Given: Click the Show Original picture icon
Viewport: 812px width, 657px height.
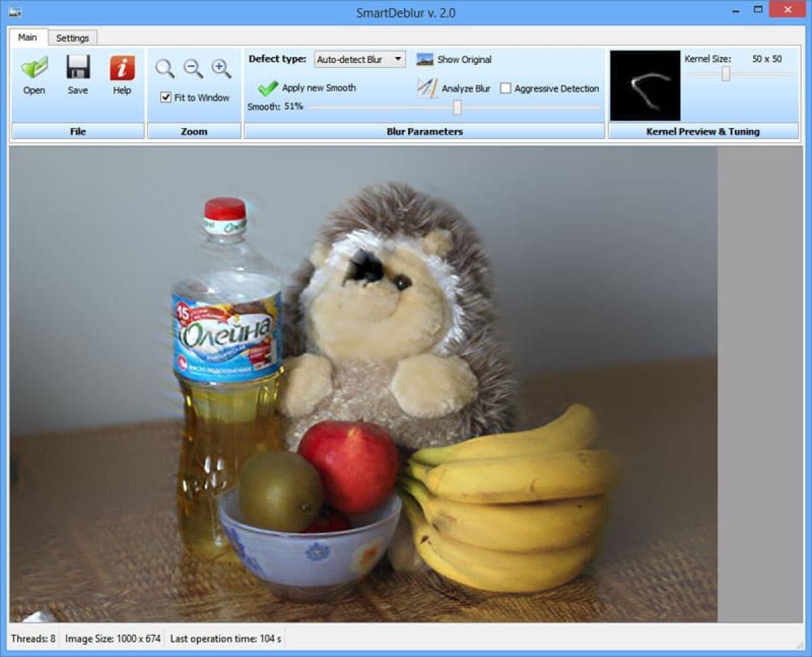Looking at the screenshot, I should click(x=425, y=60).
